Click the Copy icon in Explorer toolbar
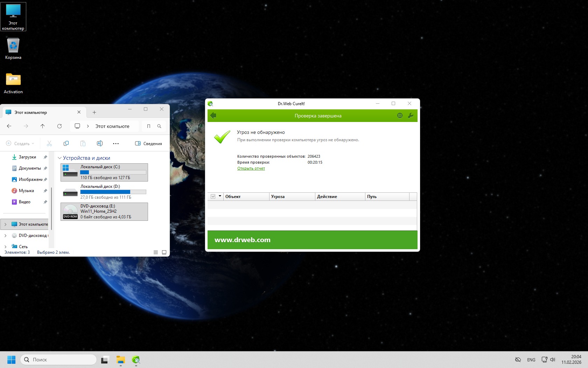 66,143
